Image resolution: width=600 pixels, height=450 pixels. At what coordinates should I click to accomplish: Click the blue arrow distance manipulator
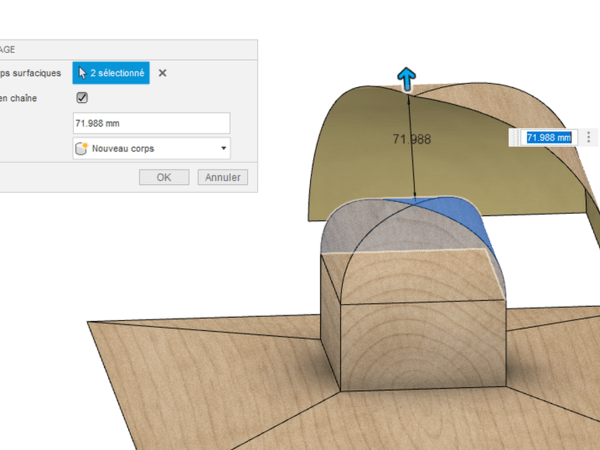(x=406, y=78)
